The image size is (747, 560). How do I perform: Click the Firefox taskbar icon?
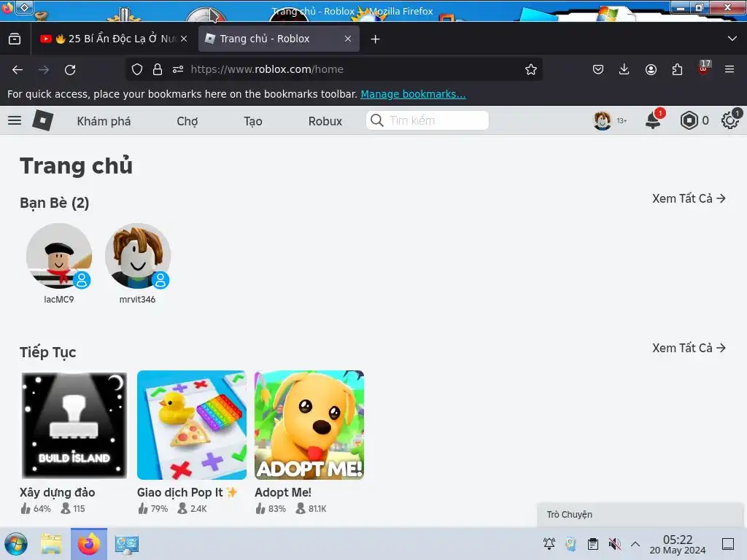[89, 544]
